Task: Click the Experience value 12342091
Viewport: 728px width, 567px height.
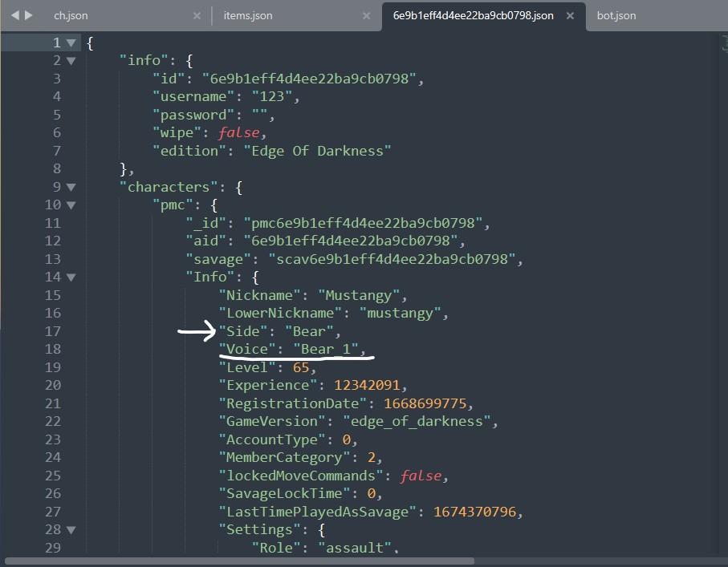Action: point(367,386)
